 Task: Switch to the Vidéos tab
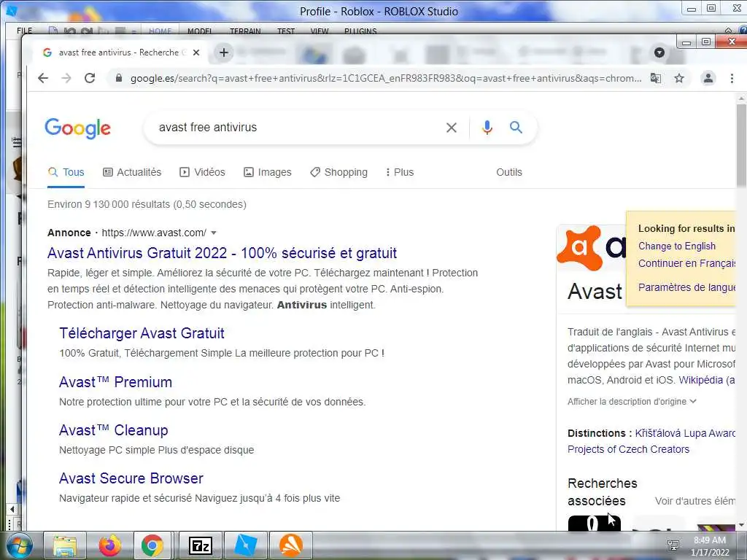point(203,172)
